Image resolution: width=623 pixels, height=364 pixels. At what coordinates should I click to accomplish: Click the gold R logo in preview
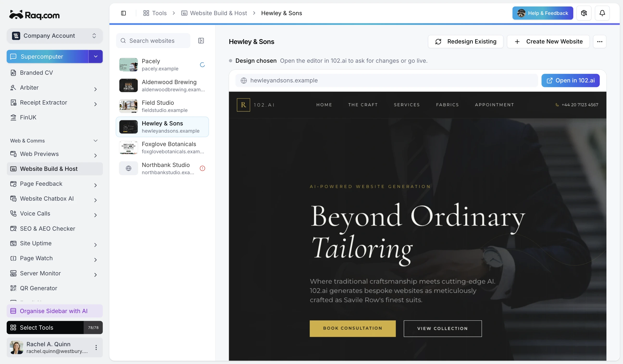[243, 105]
